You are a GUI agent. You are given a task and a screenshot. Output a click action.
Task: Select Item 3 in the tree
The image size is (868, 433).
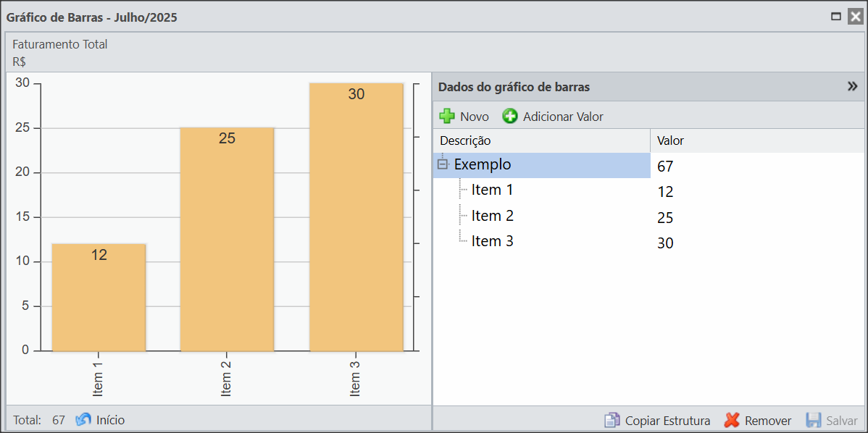(x=492, y=241)
